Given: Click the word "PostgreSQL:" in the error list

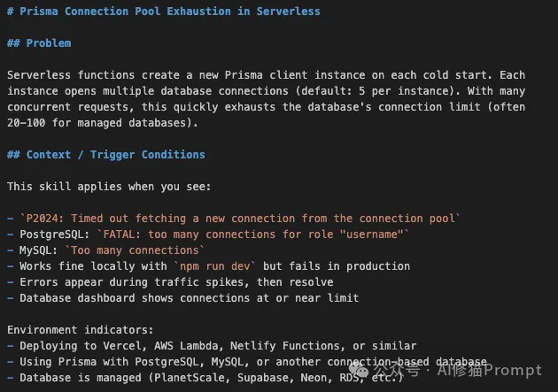Looking at the screenshot, I should click(52, 234).
